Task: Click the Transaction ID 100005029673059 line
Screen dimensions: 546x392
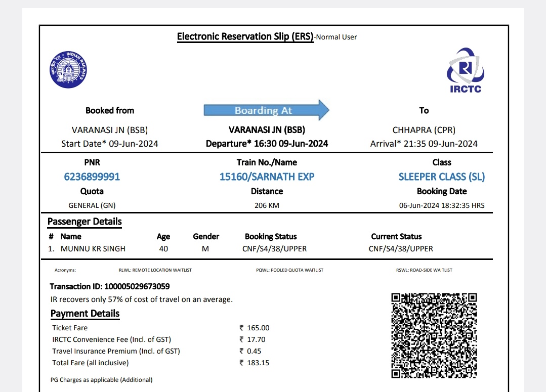Action: coord(110,286)
